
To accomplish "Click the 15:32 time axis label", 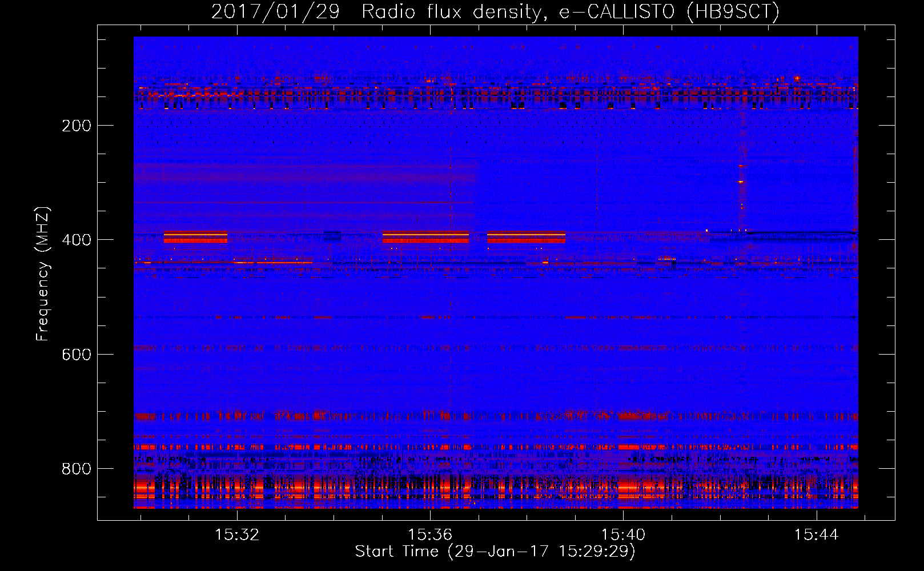I will [236, 534].
